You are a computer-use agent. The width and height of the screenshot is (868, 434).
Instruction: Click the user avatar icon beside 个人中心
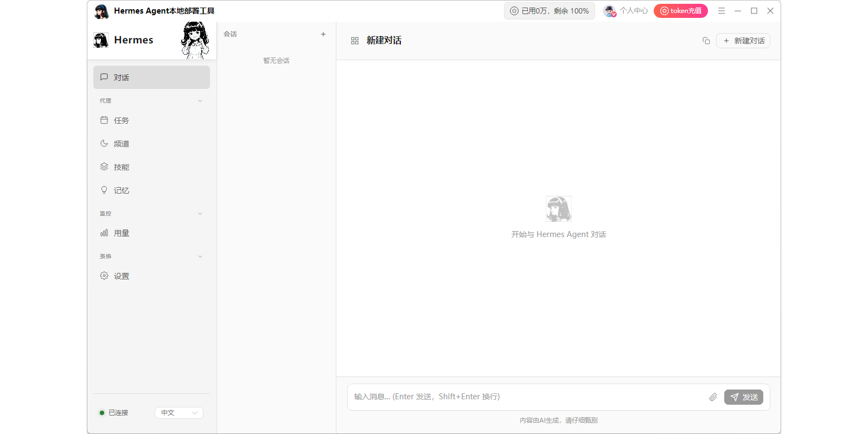610,11
